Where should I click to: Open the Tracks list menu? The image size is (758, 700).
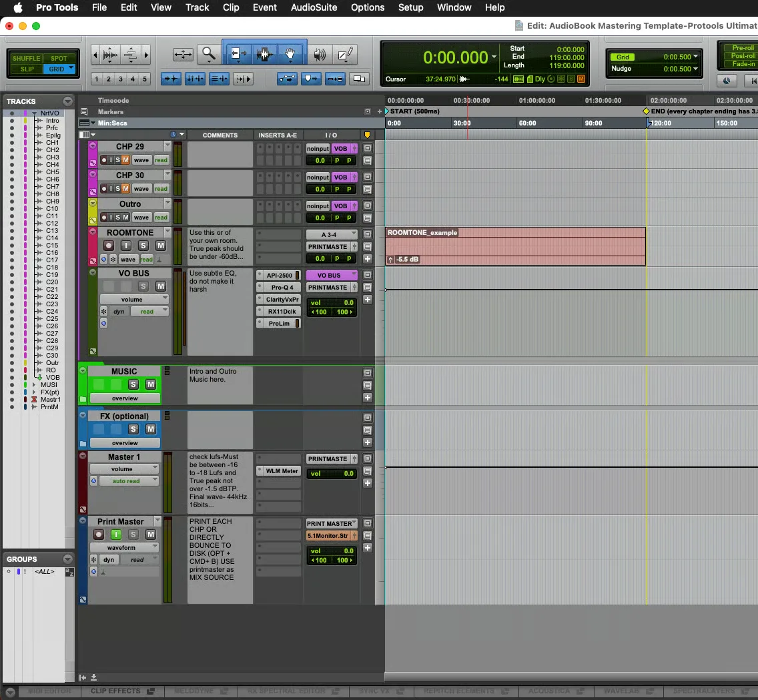click(67, 101)
